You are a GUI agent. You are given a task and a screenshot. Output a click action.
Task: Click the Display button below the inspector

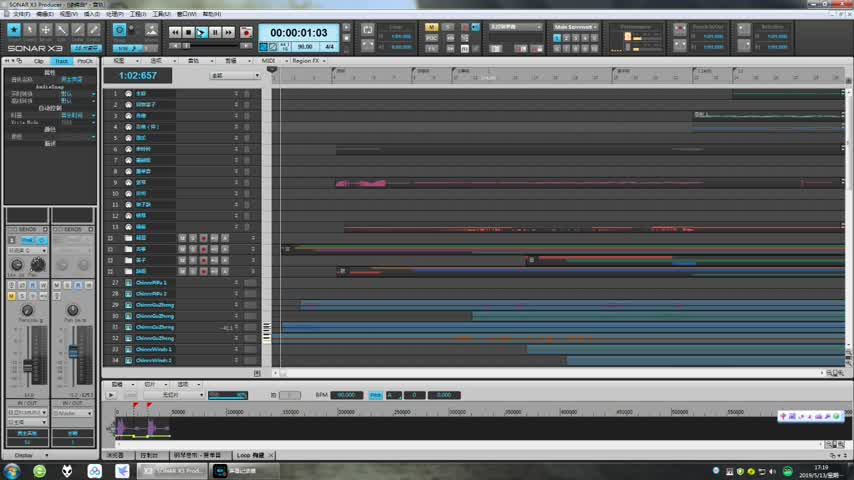point(25,455)
